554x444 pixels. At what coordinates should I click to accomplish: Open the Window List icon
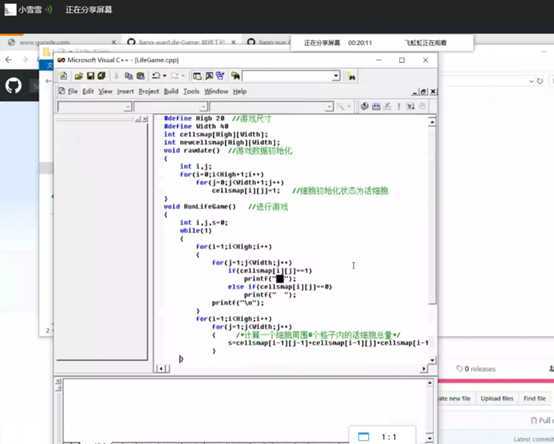(220, 76)
